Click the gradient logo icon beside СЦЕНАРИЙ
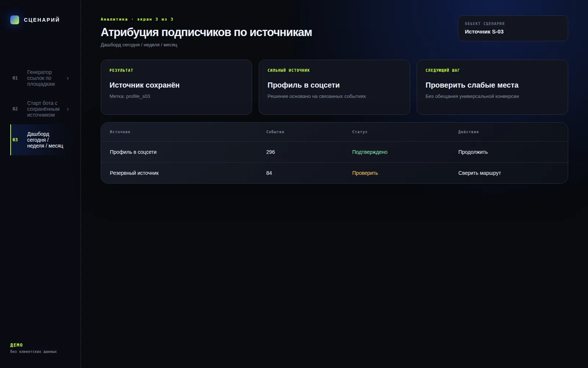588x368 pixels. (x=15, y=20)
